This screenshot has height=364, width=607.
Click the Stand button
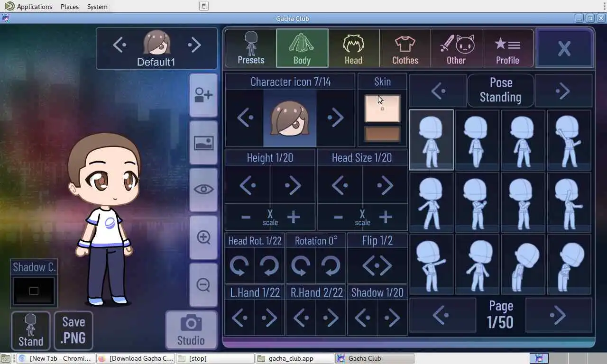(x=31, y=330)
